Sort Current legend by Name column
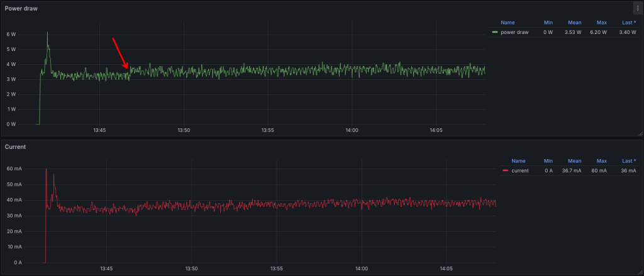Screen dimensions: 644x276 coord(518,160)
